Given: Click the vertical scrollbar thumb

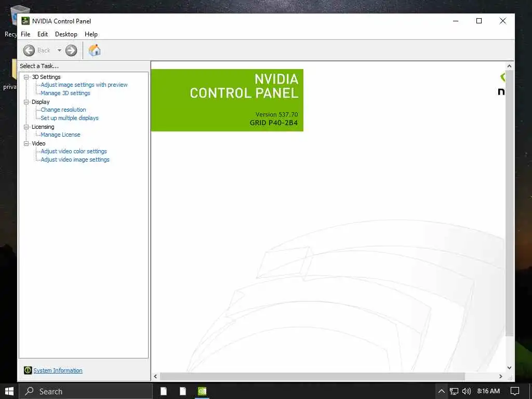Looking at the screenshot, I should click(509, 203).
